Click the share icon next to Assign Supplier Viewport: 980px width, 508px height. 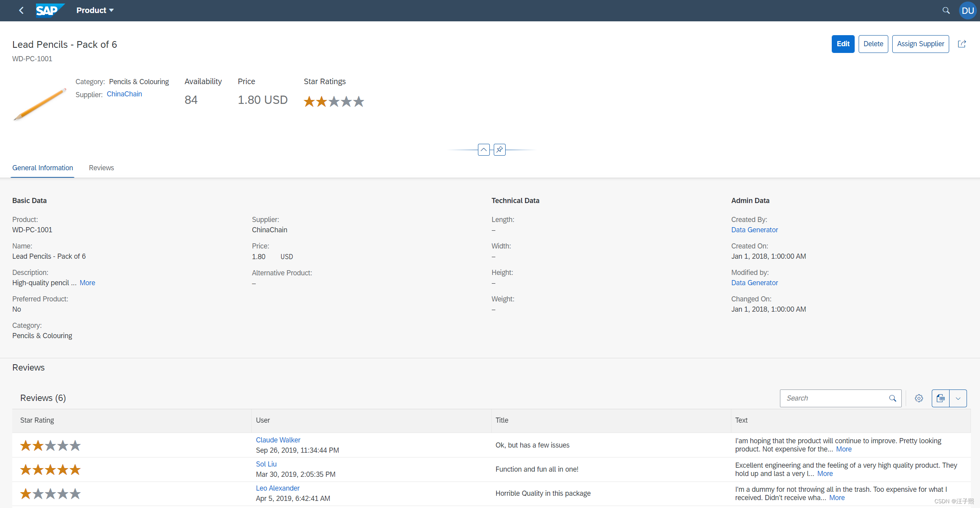(x=962, y=44)
